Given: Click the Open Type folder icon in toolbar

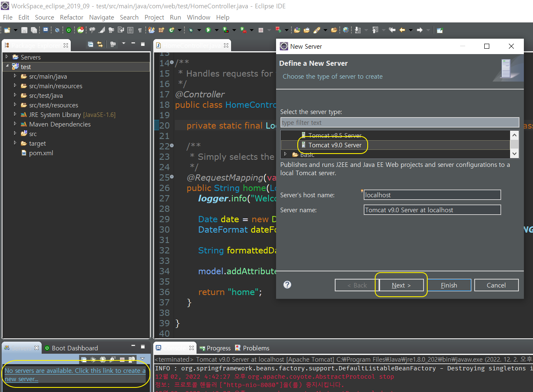Looking at the screenshot, I should click(x=297, y=30).
